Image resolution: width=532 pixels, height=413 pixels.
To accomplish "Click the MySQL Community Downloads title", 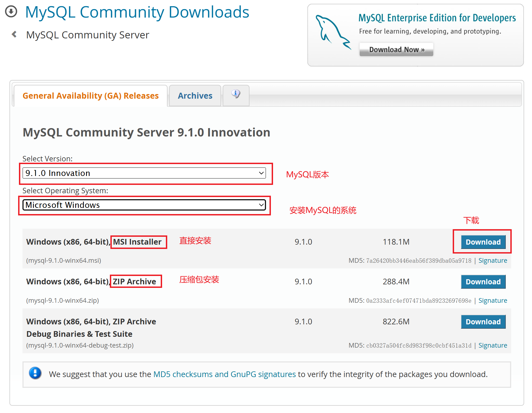I will (x=137, y=12).
